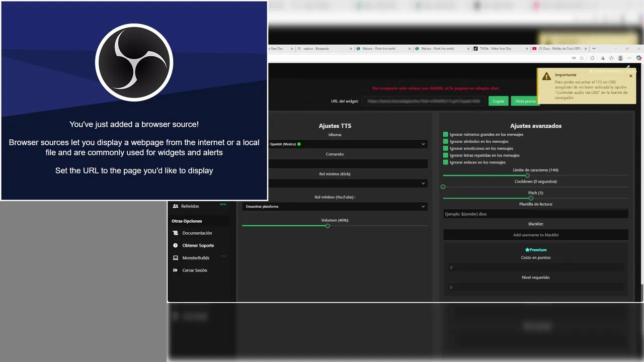Click the Premium star icon
The height and width of the screenshot is (362, 644).
point(527,250)
